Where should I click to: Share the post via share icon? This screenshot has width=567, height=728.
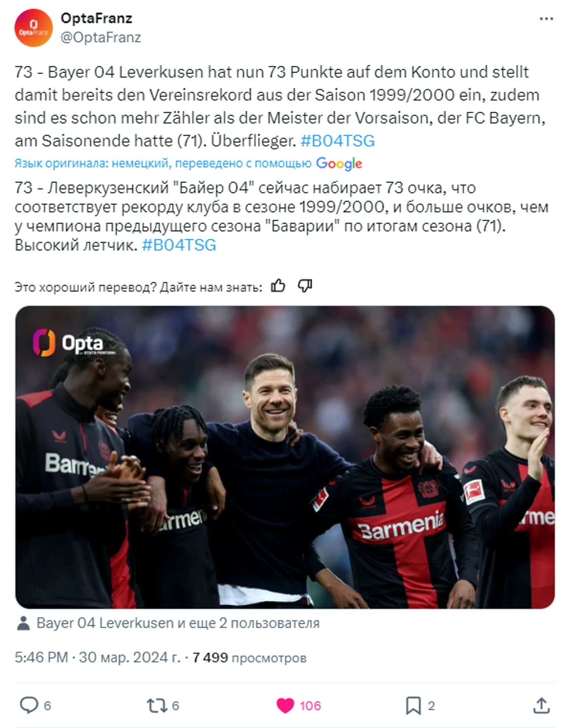click(541, 705)
